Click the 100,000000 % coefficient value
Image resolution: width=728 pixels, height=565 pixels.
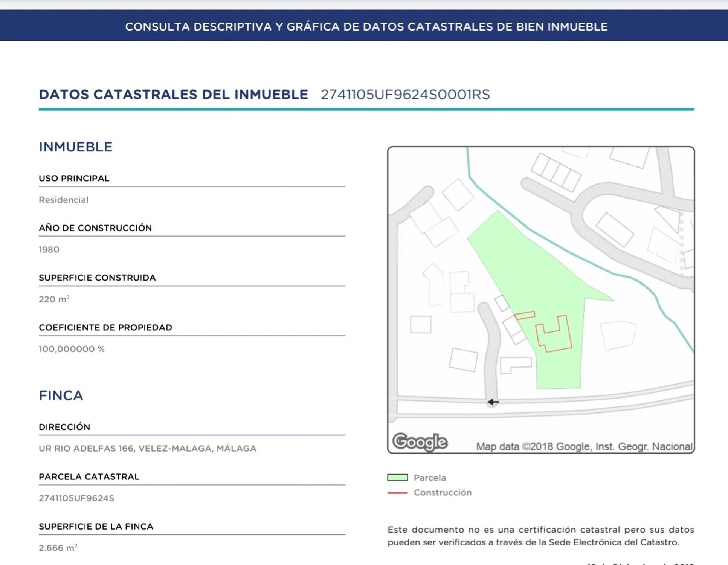point(72,349)
